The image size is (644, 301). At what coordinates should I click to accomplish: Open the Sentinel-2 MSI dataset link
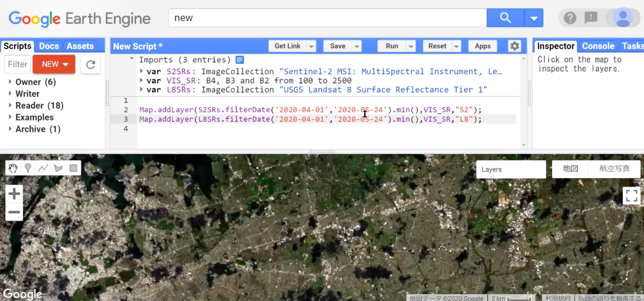click(390, 72)
